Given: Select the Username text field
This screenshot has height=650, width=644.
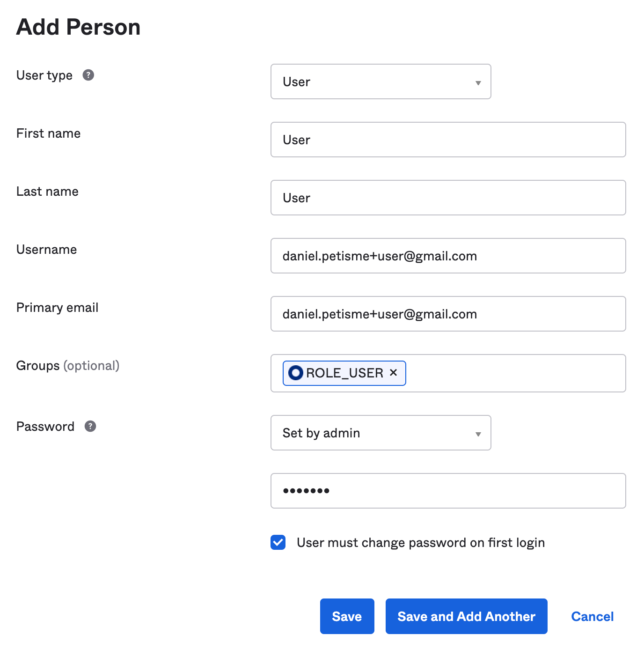Looking at the screenshot, I should (448, 256).
